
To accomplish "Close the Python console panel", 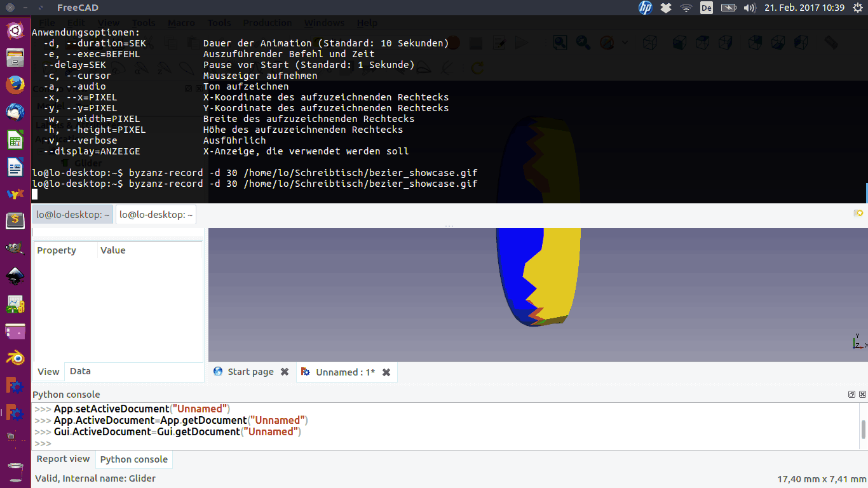I will click(862, 395).
